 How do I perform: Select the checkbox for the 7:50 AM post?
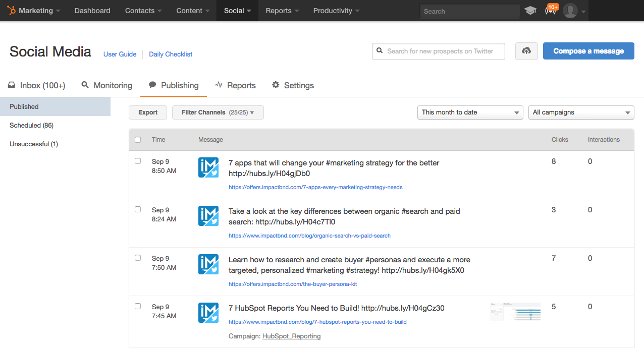[138, 258]
